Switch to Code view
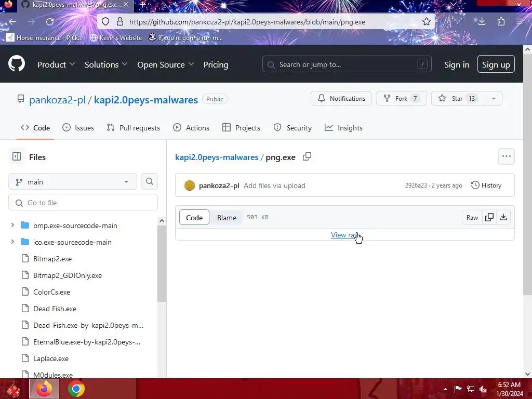This screenshot has height=399, width=532. pyautogui.click(x=194, y=218)
